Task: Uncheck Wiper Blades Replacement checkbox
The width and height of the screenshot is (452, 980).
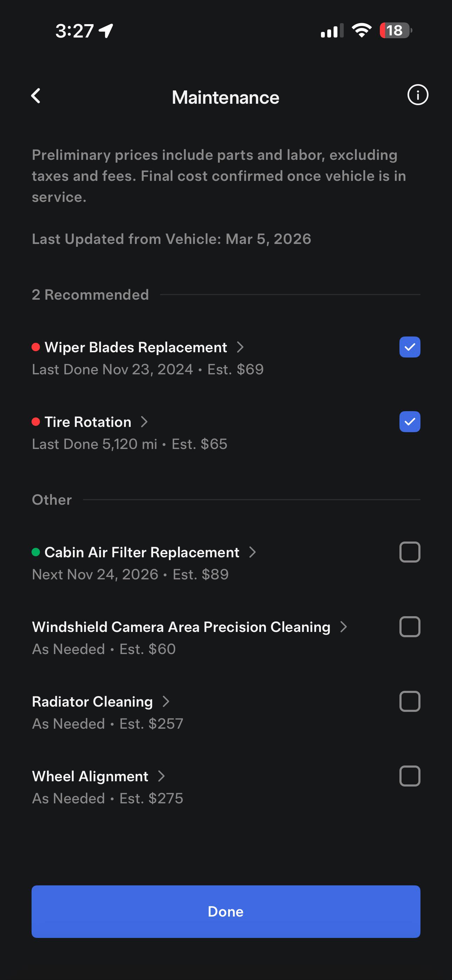Action: click(409, 347)
